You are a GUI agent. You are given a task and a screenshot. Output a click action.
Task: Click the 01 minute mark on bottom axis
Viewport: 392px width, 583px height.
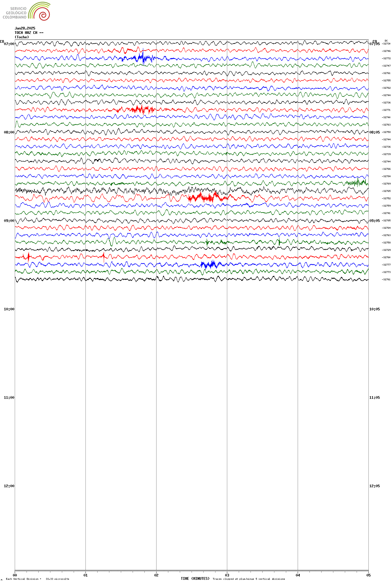tap(85, 575)
